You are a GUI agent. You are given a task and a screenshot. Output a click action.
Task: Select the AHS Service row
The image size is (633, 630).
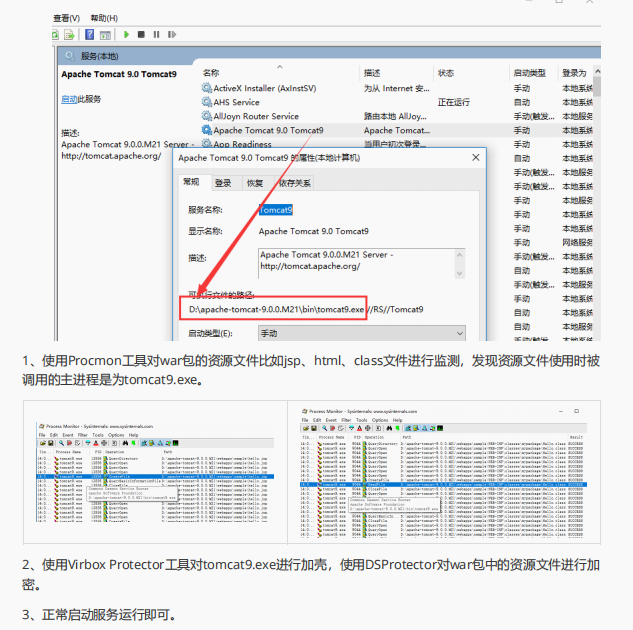(397, 102)
